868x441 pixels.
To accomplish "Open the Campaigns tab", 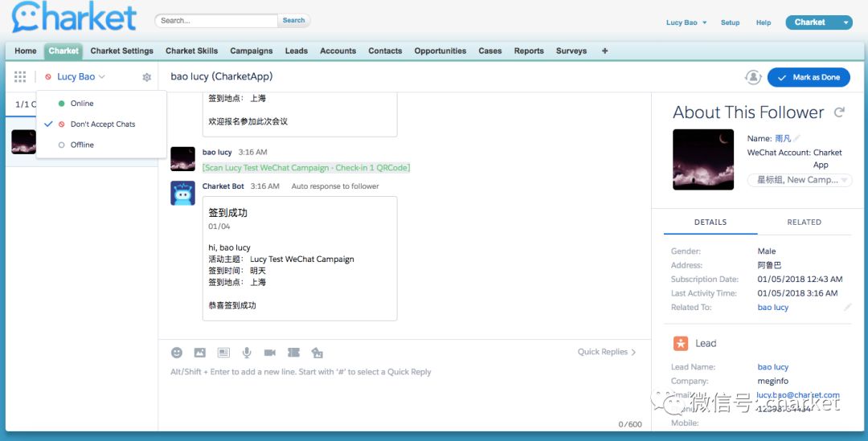I will coord(252,51).
